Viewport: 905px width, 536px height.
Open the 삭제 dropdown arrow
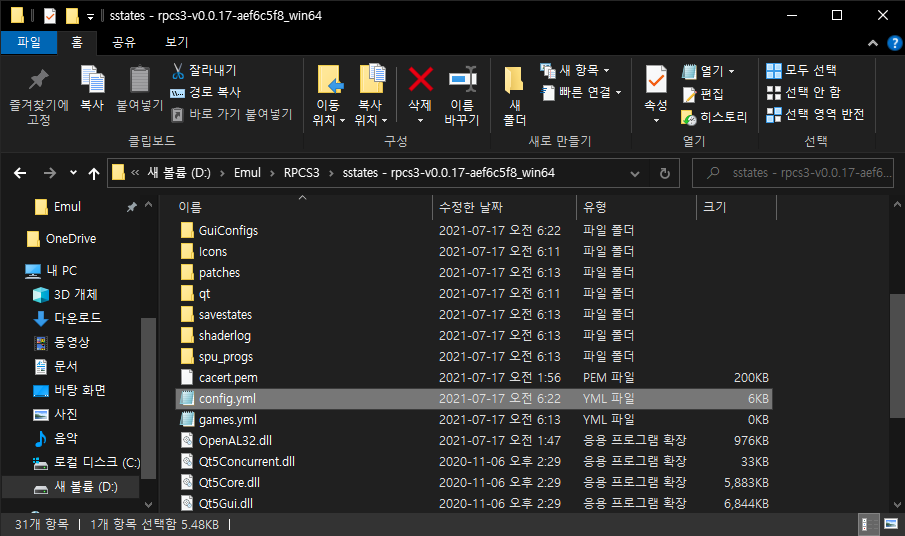420,121
